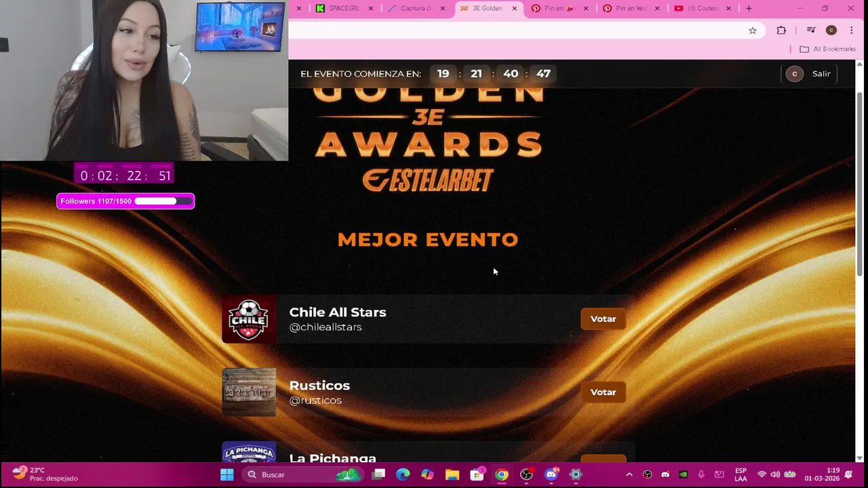Vote for Chile All Stars
Image resolution: width=868 pixels, height=488 pixels.
coord(603,319)
